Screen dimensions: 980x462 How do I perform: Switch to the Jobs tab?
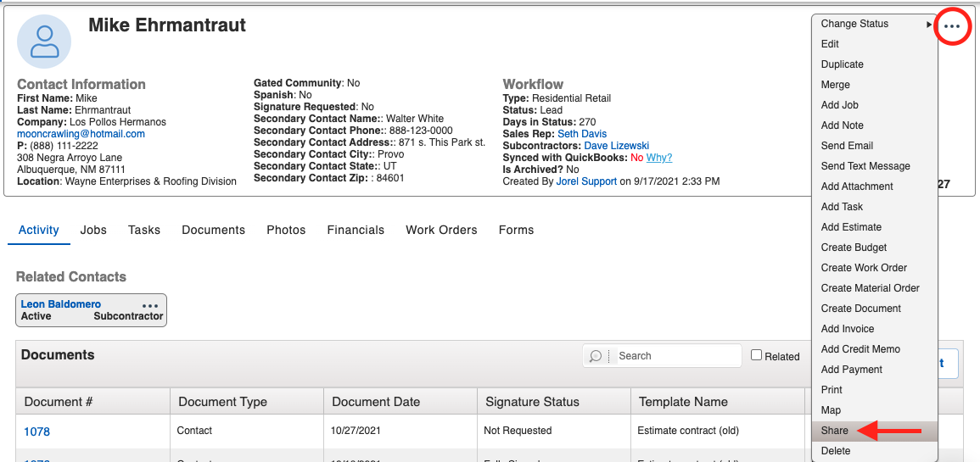[x=93, y=230]
